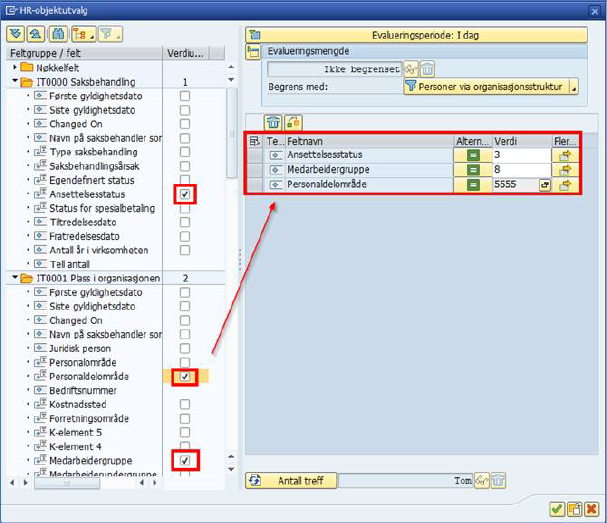Select Personalområde in the field tree
The width and height of the screenshot is (607, 523).
coord(82,363)
